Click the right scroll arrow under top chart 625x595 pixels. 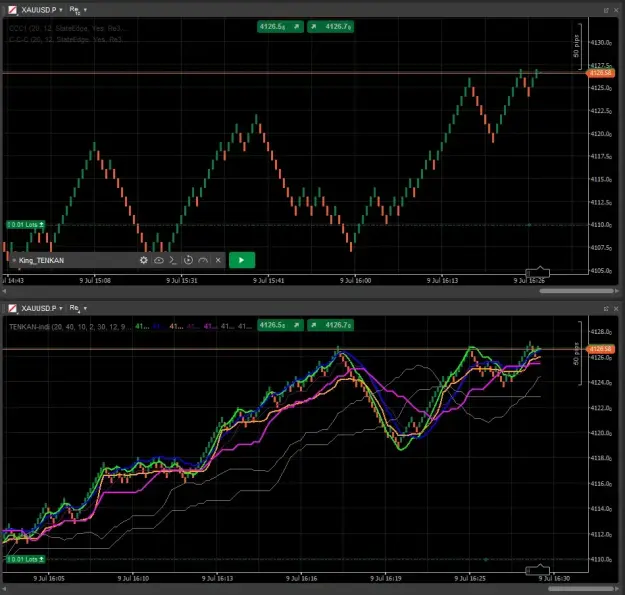[x=617, y=291]
